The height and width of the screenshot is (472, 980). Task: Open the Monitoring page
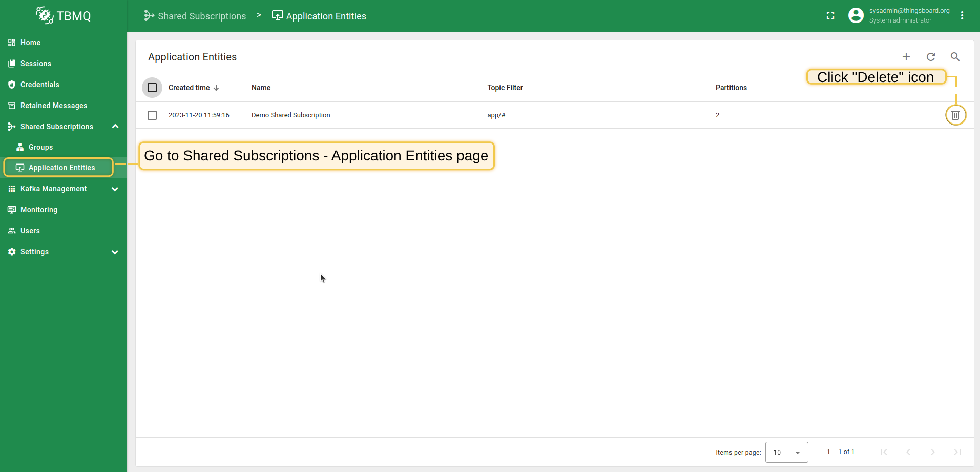[x=38, y=209]
